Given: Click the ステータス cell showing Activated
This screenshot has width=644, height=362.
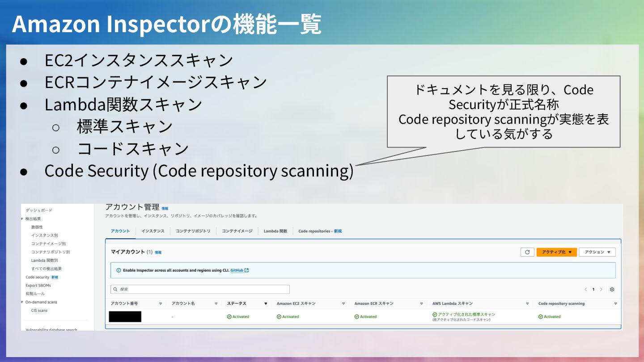Looking at the screenshot, I should click(x=238, y=317).
